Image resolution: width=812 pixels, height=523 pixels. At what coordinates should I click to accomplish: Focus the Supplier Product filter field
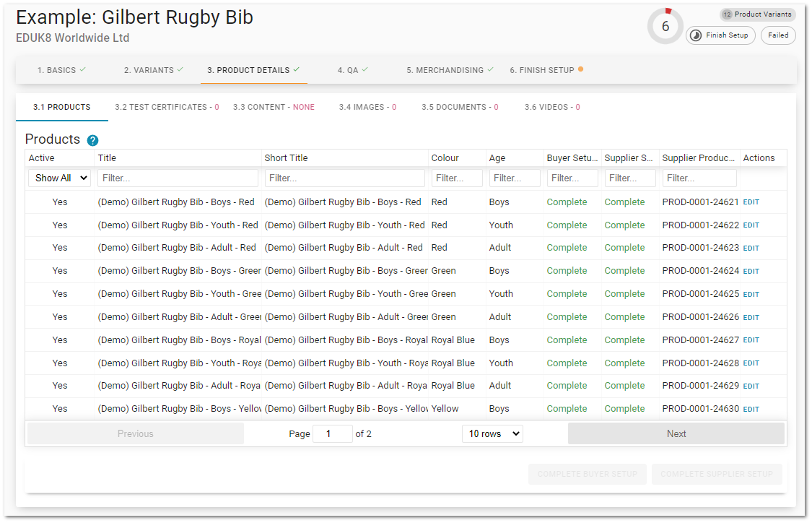point(699,178)
